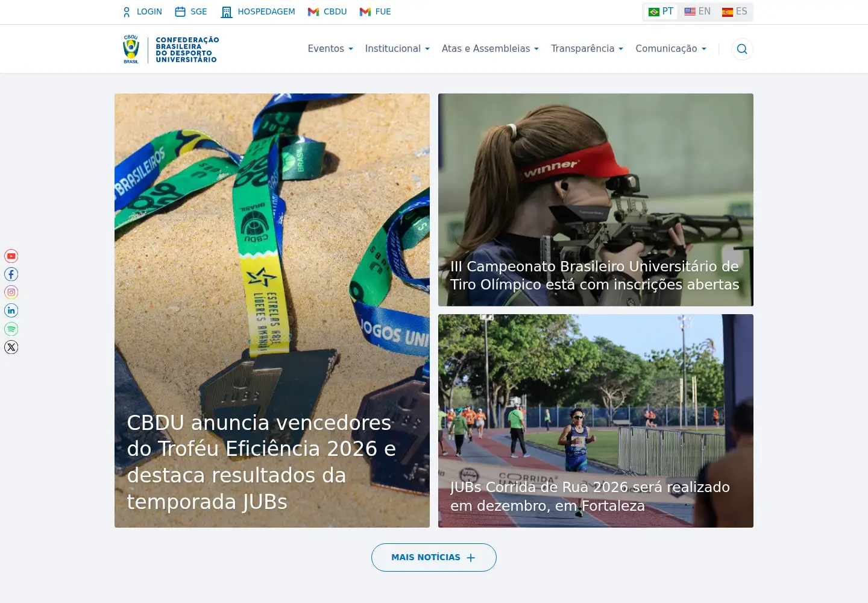The width and height of the screenshot is (868, 603).
Task: Click the Gmail icon beside CBDU
Action: coord(313,11)
